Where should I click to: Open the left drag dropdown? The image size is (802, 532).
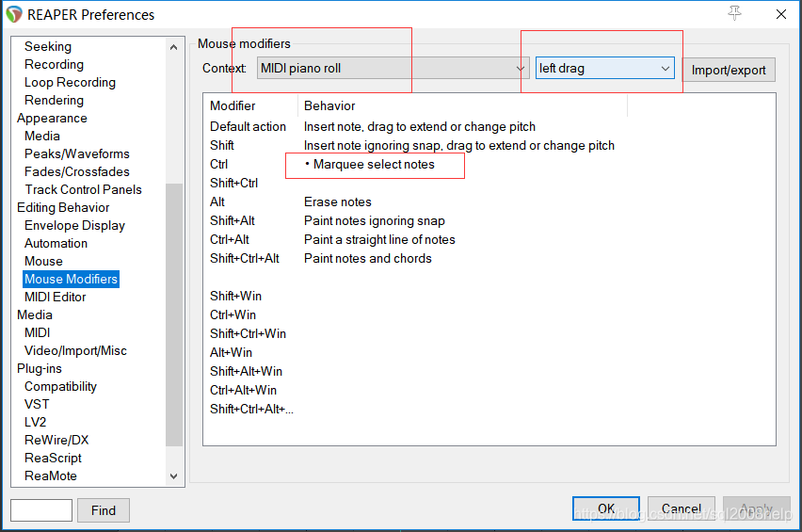click(x=604, y=68)
